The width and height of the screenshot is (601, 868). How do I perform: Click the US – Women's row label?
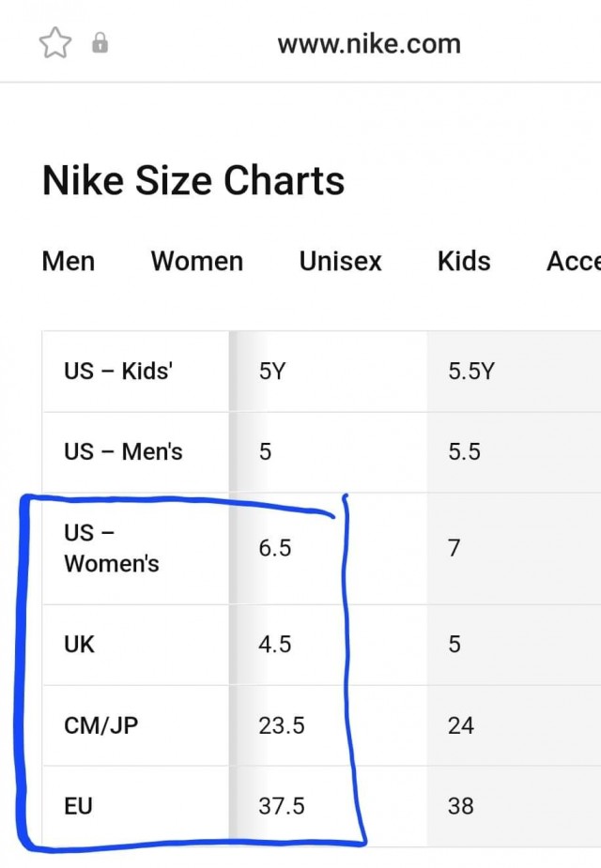pos(112,548)
